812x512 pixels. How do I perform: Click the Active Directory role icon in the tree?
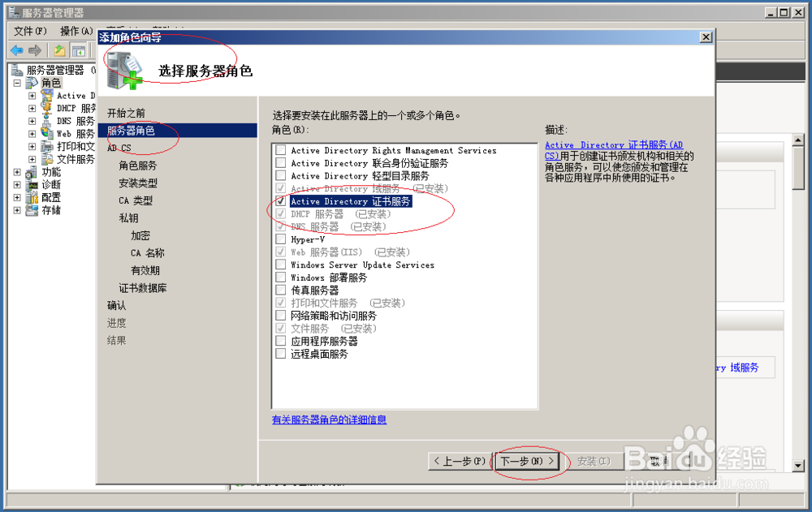[47, 95]
